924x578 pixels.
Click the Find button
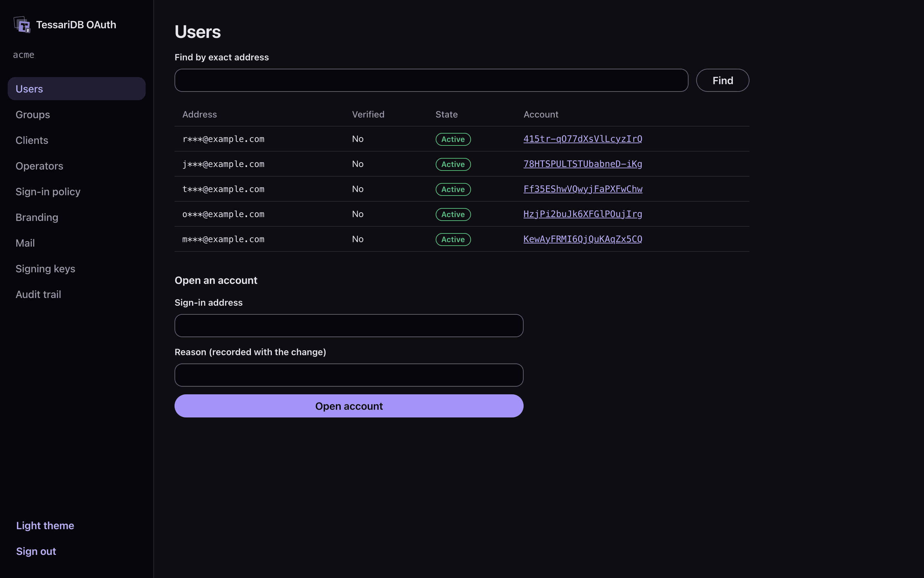(x=723, y=80)
